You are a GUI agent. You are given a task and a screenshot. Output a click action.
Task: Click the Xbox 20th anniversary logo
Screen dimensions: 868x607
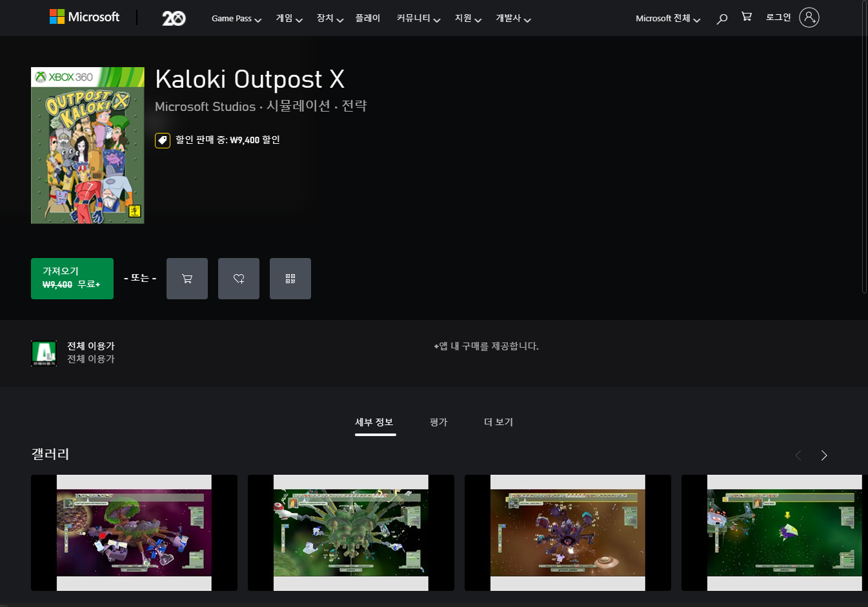point(174,18)
